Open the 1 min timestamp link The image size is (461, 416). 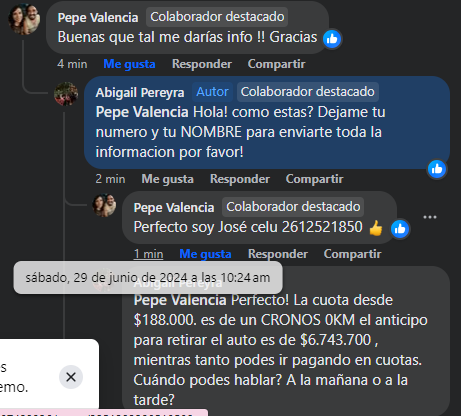(148, 254)
